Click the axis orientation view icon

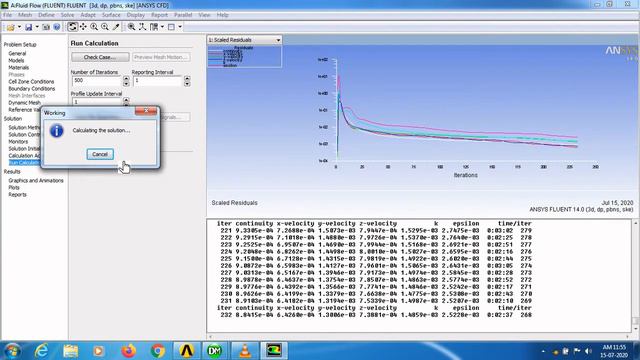click(x=142, y=27)
